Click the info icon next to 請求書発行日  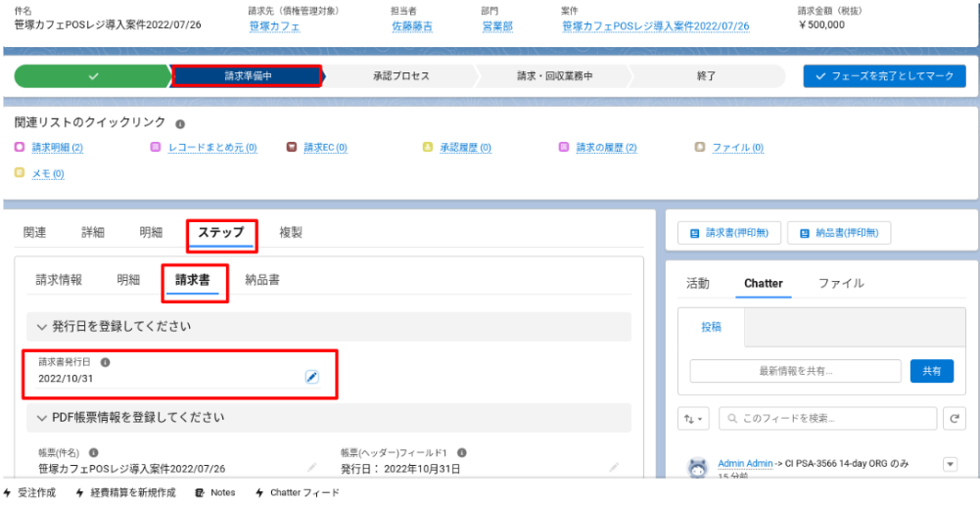(x=105, y=361)
